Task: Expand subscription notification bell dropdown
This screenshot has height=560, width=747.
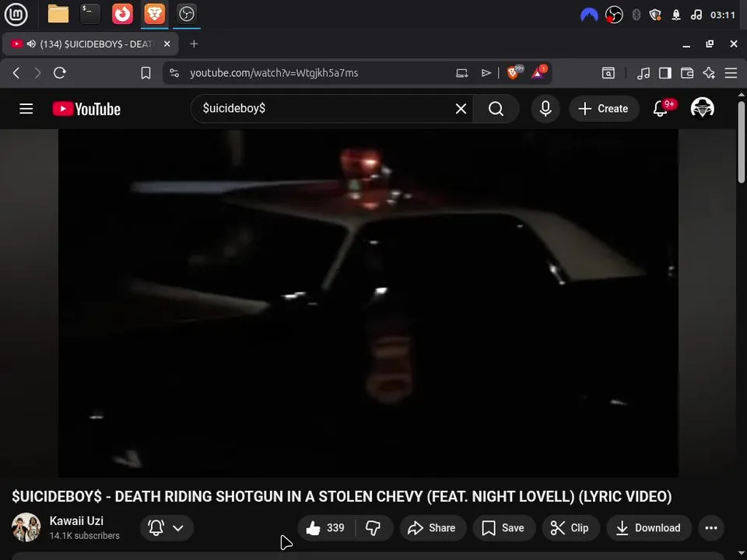Action: [167, 527]
